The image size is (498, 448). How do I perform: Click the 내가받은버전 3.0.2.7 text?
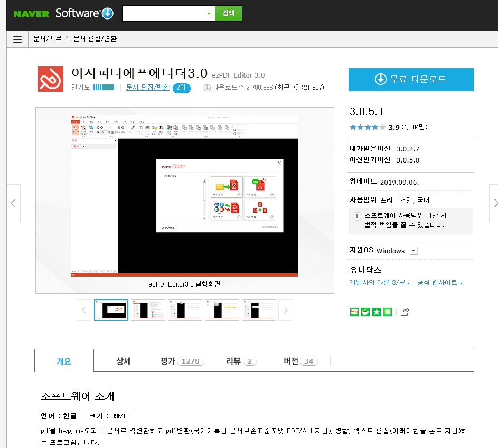tap(384, 149)
